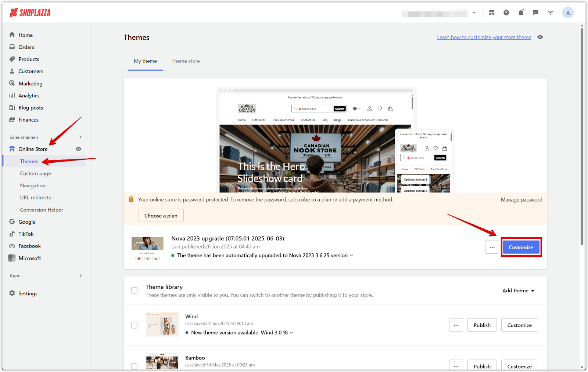Open the help question mark icon
The image size is (588, 372).
[x=506, y=13]
